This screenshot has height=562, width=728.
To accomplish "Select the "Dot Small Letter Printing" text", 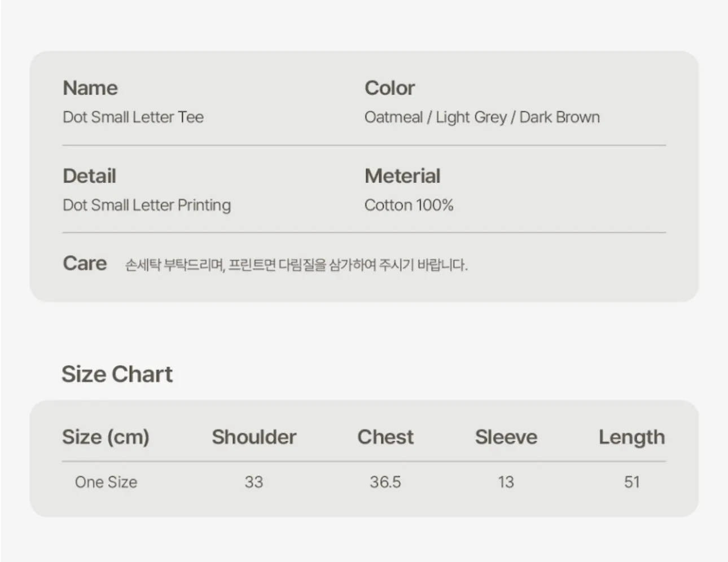I will pyautogui.click(x=147, y=205).
